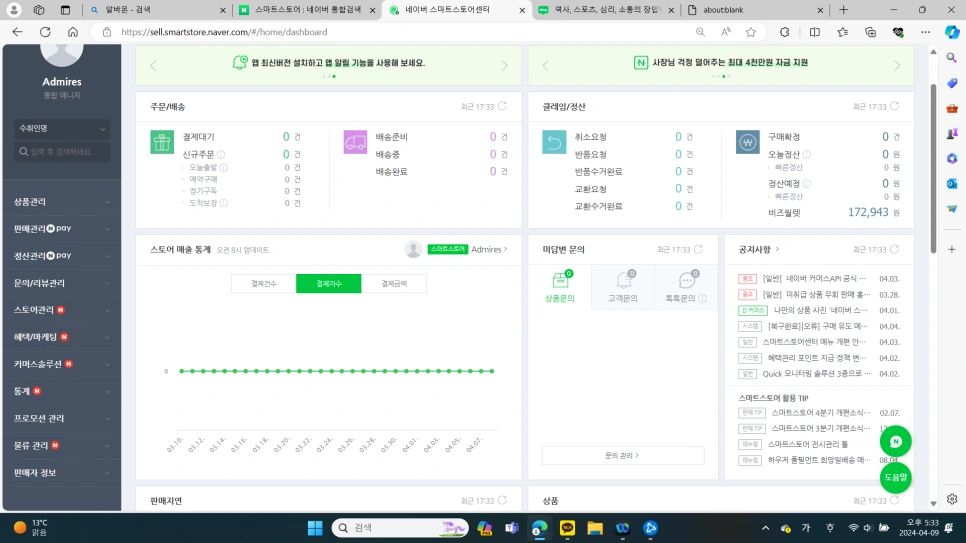Open the 상품문의 inquiry icon tab

click(x=559, y=287)
